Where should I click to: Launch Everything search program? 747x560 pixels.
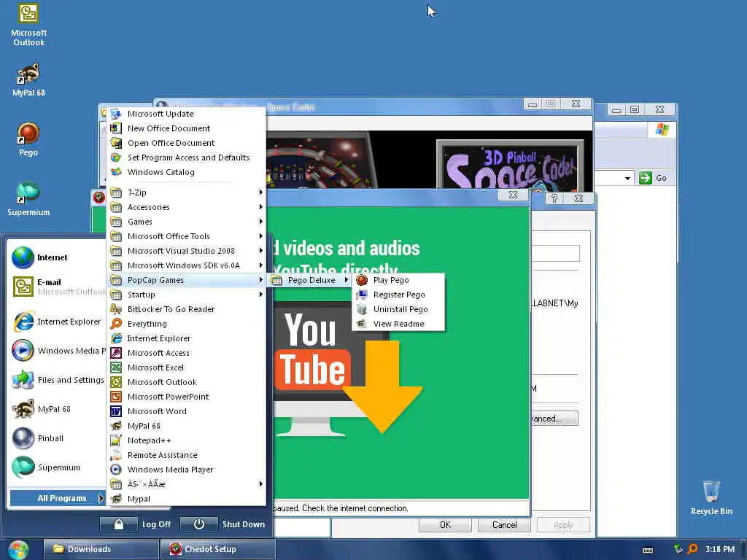[x=186, y=324]
